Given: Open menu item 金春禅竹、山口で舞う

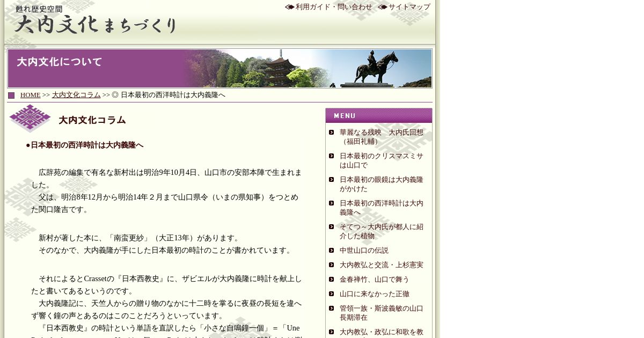Looking at the screenshot, I should 375,280.
